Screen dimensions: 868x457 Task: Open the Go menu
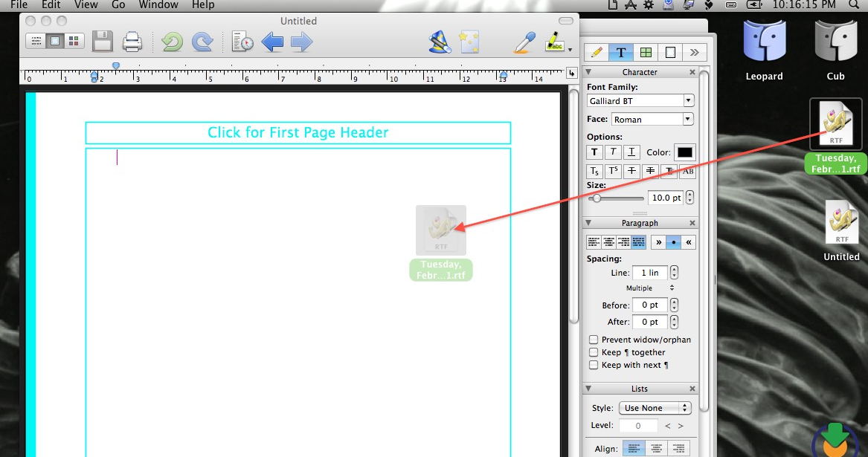click(x=118, y=5)
